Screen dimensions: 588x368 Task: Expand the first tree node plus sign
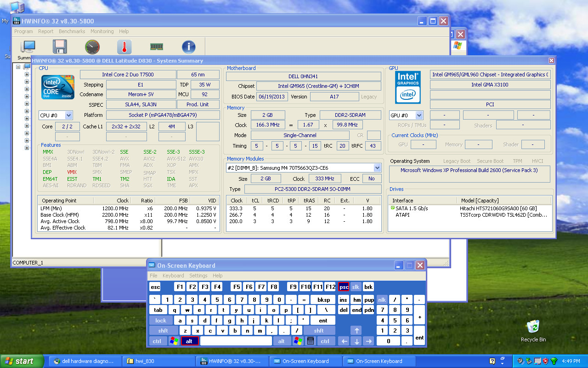coord(18,67)
